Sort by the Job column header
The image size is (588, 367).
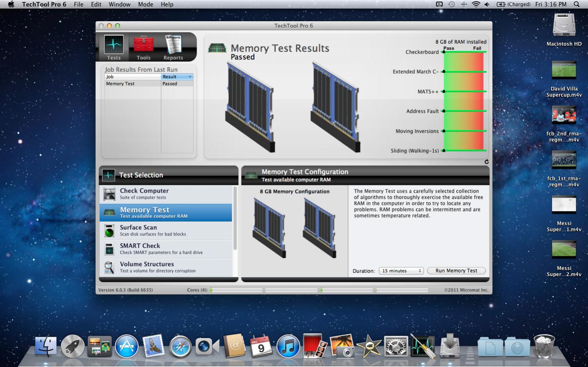click(x=133, y=77)
